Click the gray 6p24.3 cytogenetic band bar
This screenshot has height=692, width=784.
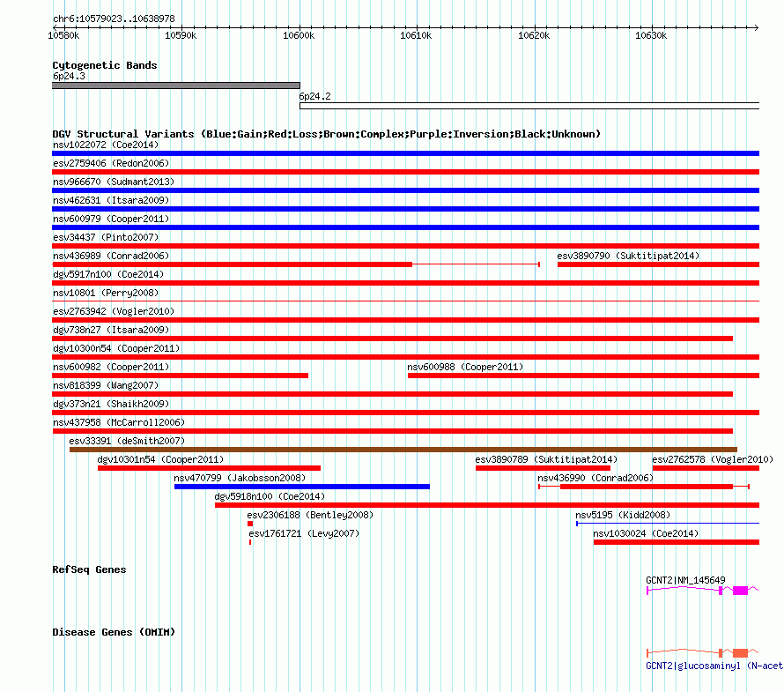[x=176, y=86]
